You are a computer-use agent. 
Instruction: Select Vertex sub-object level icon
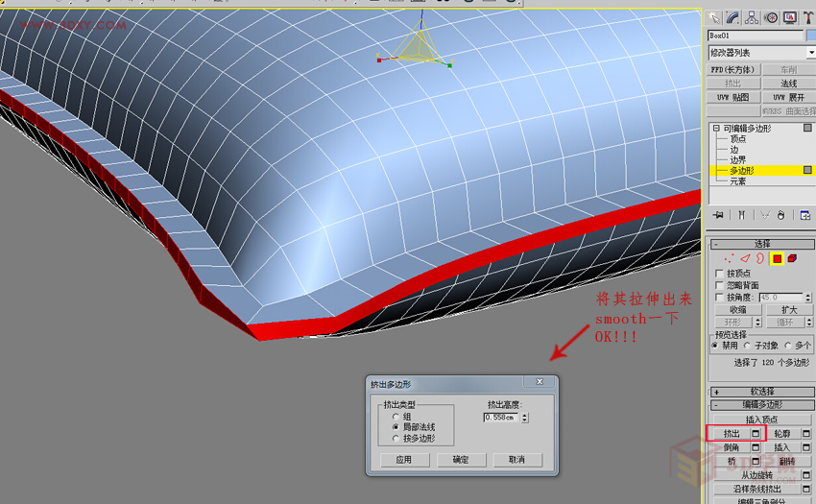(729, 258)
